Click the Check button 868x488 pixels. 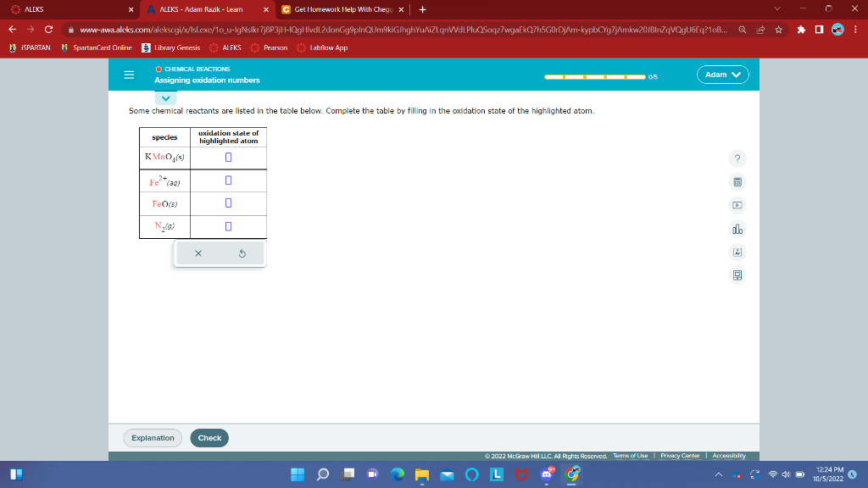click(209, 438)
